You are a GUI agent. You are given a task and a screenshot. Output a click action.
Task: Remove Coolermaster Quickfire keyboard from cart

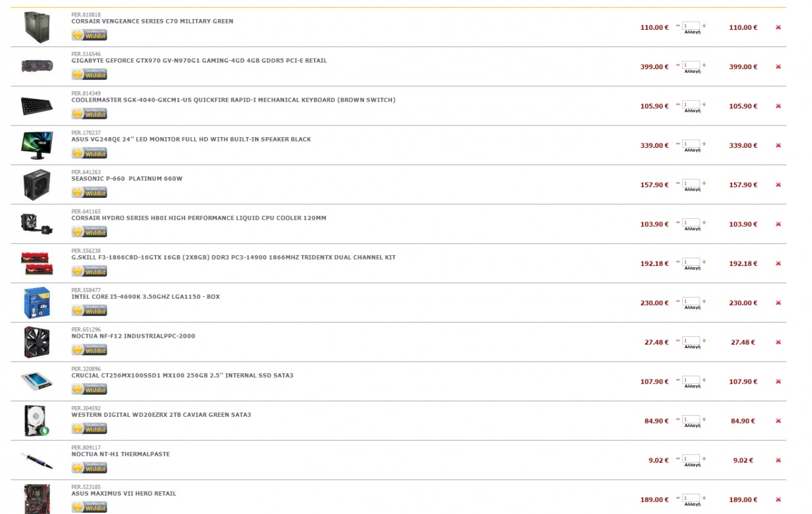pyautogui.click(x=778, y=106)
